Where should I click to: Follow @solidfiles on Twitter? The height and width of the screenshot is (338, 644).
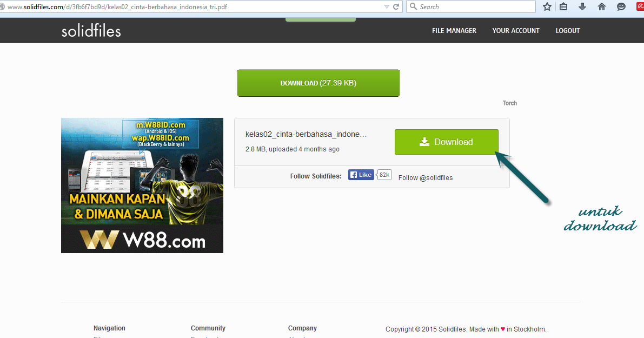click(426, 178)
